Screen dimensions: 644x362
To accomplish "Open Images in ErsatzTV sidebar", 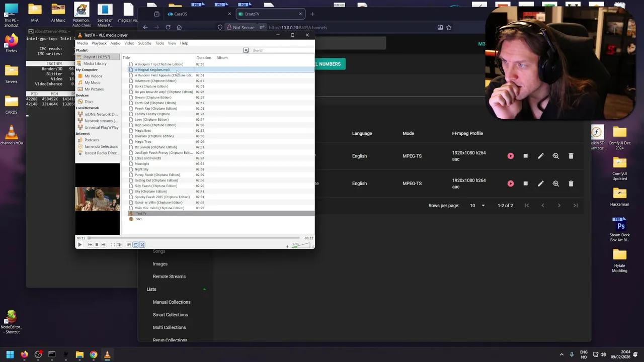I will (160, 264).
